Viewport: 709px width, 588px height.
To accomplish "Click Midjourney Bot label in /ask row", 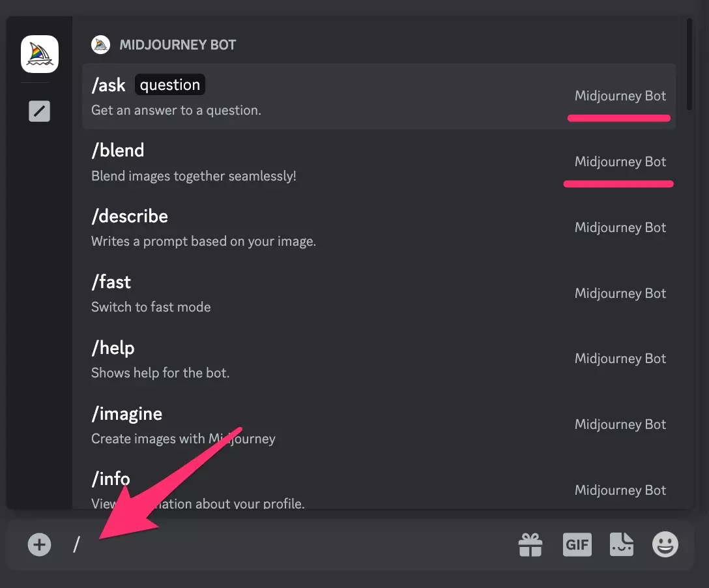I will (620, 96).
